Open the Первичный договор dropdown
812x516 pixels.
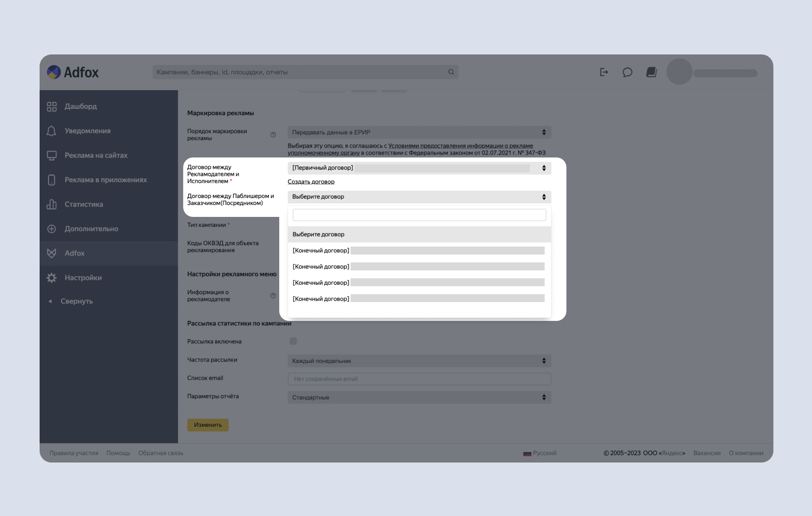tap(419, 168)
